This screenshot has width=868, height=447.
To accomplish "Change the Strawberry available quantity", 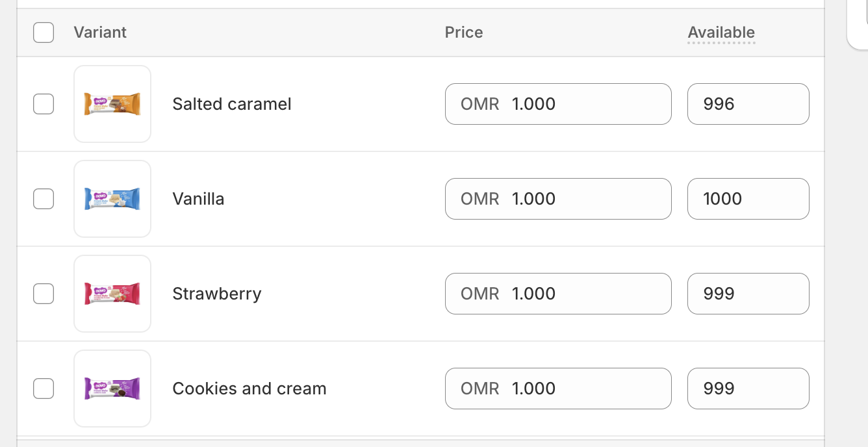I will (x=748, y=294).
